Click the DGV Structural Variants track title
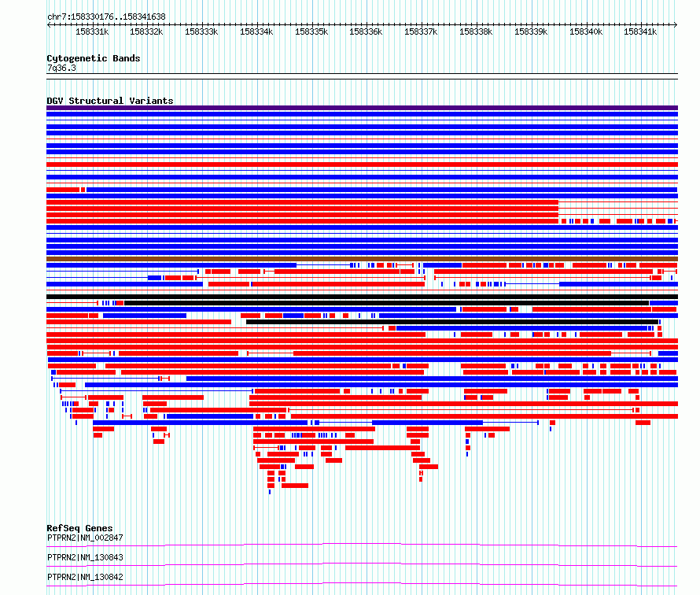Viewport: 700px width, 595px height. point(110,101)
